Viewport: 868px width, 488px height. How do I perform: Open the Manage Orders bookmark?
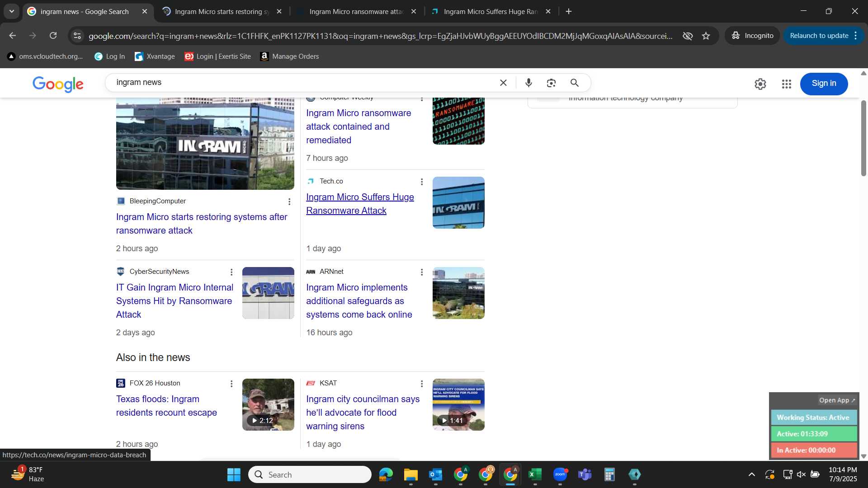click(290, 56)
